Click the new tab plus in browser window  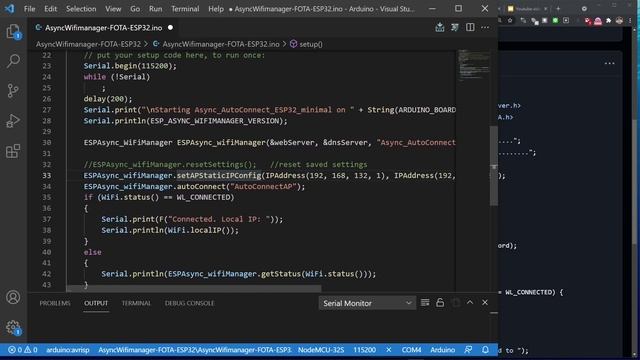(558, 9)
